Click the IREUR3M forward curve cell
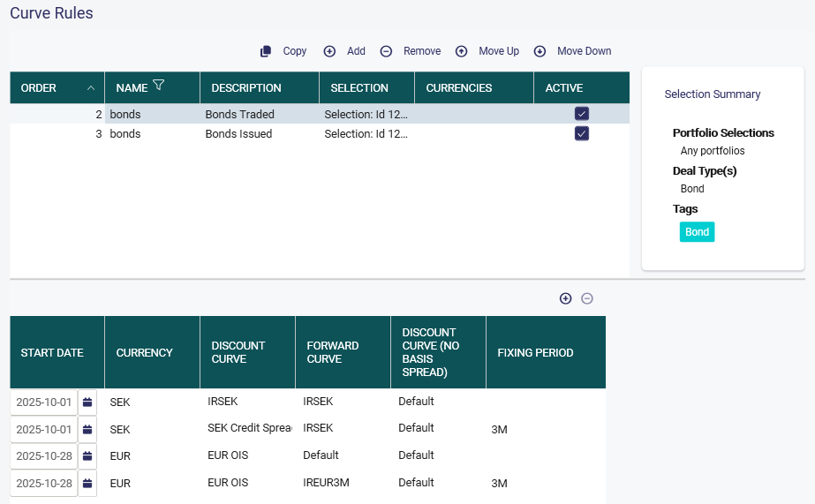 pyautogui.click(x=324, y=483)
